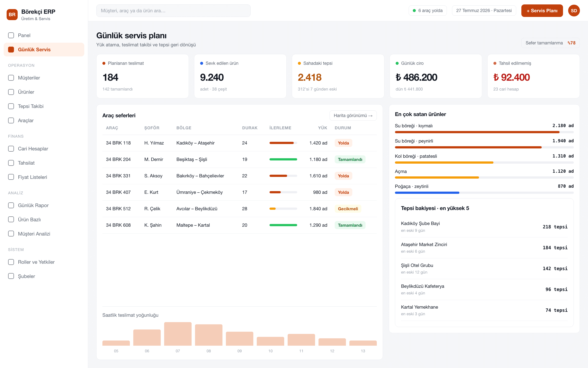Click Kadıköy Şube Bayi tray entry

click(484, 227)
